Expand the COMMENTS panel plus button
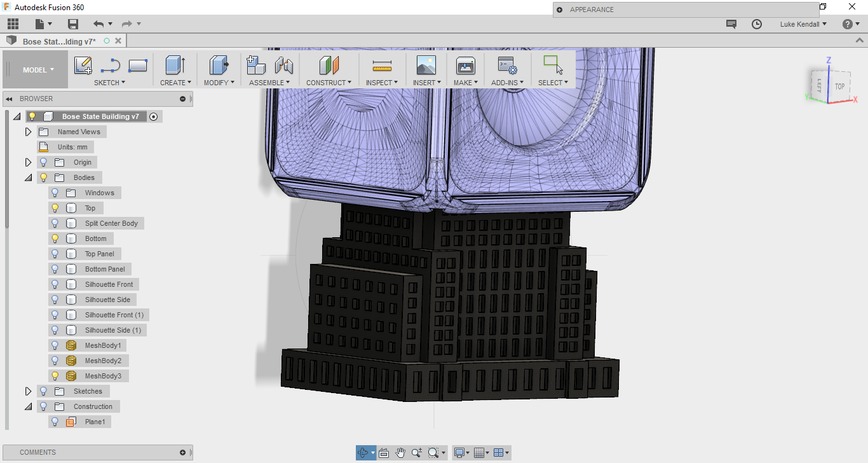Viewport: 868px width, 463px height. point(182,453)
